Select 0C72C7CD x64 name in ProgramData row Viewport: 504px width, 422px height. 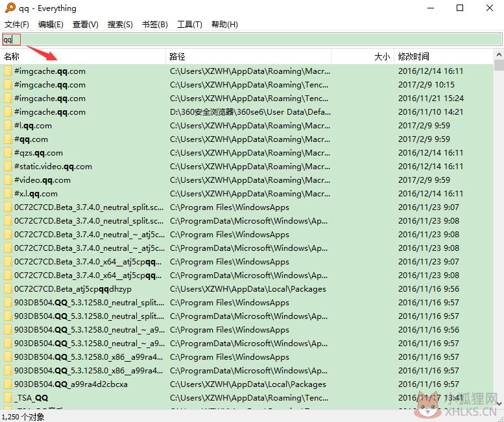(x=88, y=275)
